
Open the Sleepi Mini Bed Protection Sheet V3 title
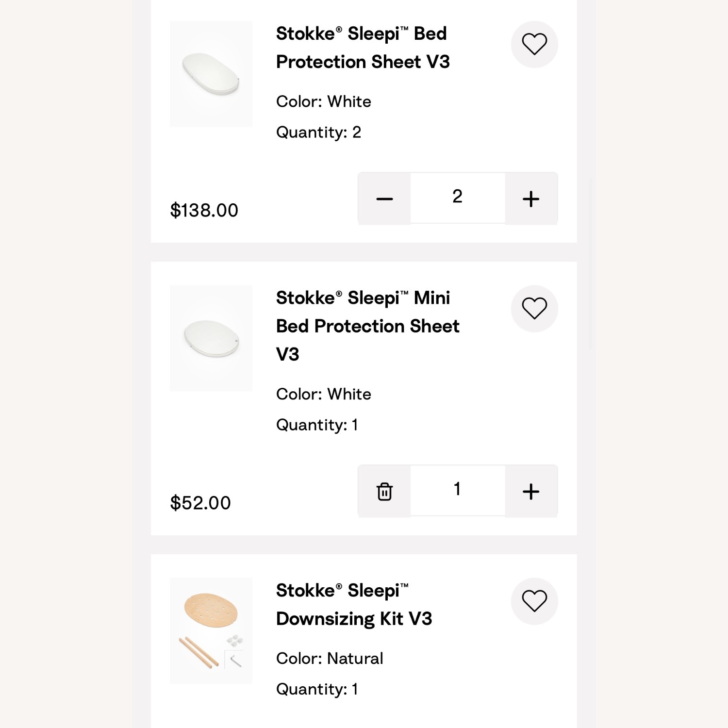(x=367, y=326)
